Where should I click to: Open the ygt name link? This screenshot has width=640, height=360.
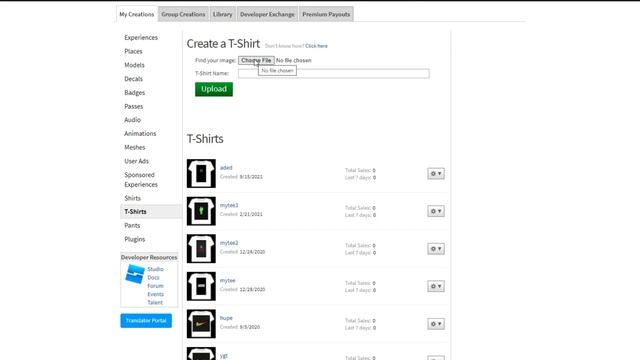coord(224,356)
